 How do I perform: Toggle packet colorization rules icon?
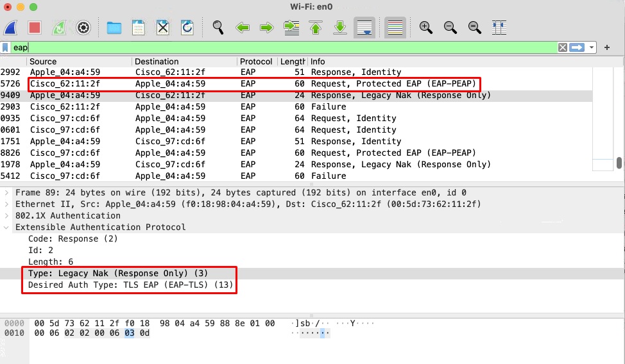click(x=395, y=28)
